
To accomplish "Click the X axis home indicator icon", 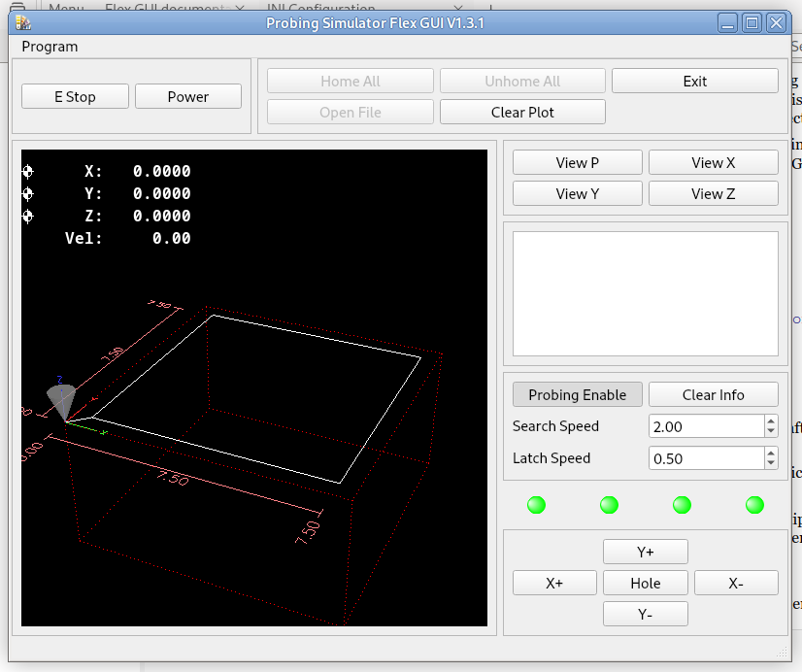I will coord(28,172).
